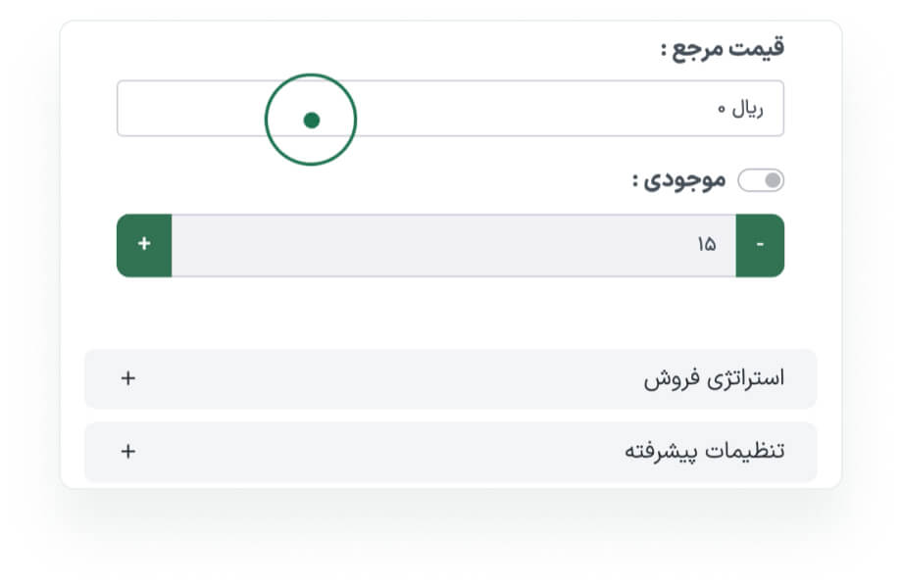Expand the تنظیمات پیشرفته section

450,451
